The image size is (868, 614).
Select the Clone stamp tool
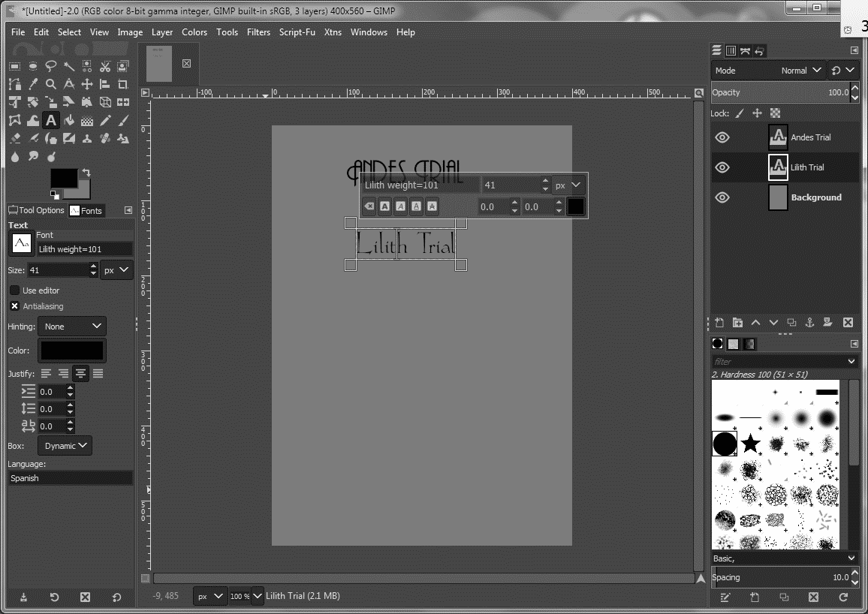[x=87, y=138]
